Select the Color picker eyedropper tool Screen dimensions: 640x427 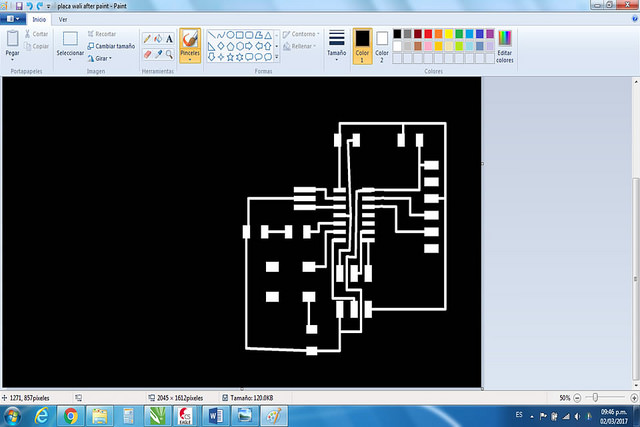[x=158, y=54]
